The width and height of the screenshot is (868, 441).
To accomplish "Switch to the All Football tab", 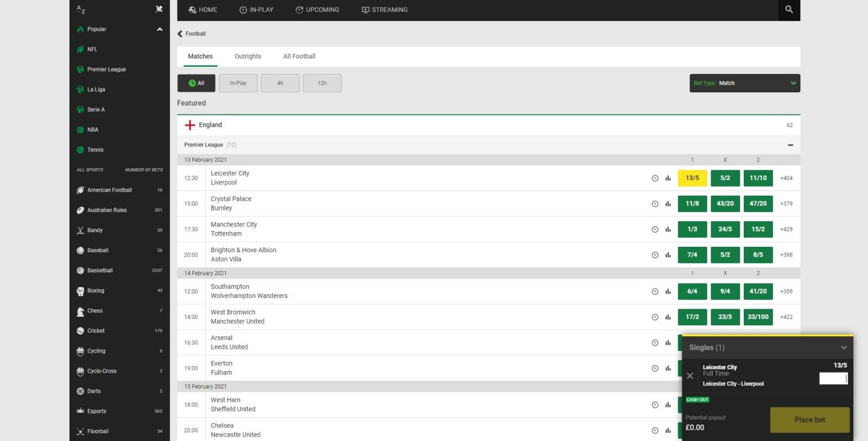I will (299, 56).
